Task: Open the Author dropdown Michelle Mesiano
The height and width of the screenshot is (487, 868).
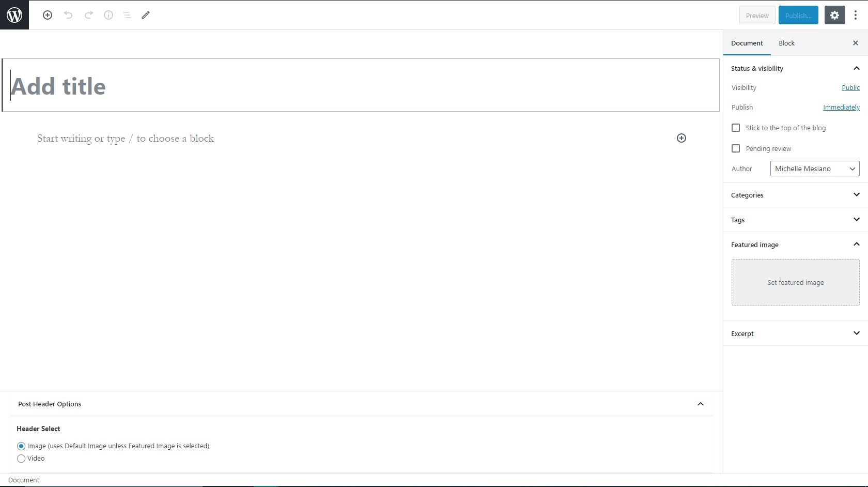Action: point(814,169)
